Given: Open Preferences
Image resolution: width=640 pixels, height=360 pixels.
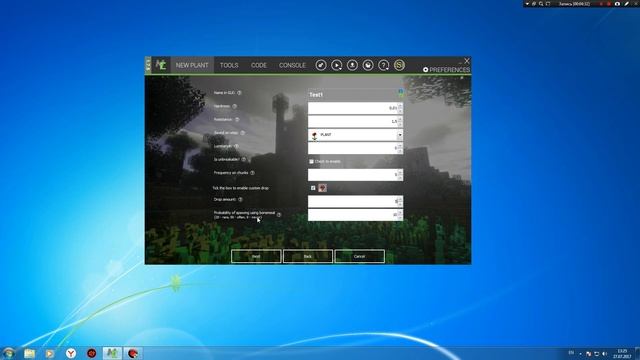Looking at the screenshot, I should pyautogui.click(x=447, y=70).
